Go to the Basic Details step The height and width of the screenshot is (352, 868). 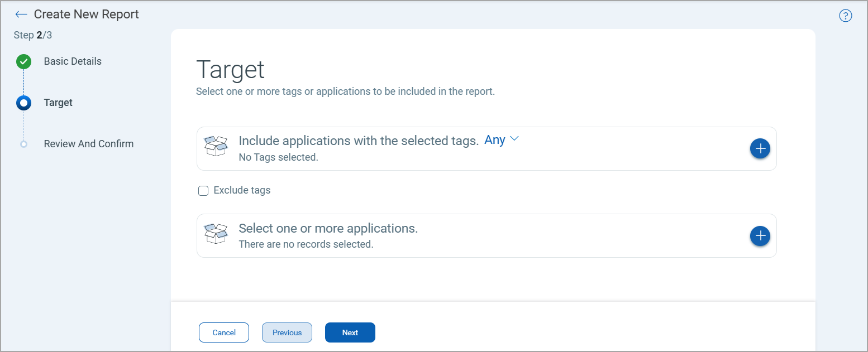[73, 61]
